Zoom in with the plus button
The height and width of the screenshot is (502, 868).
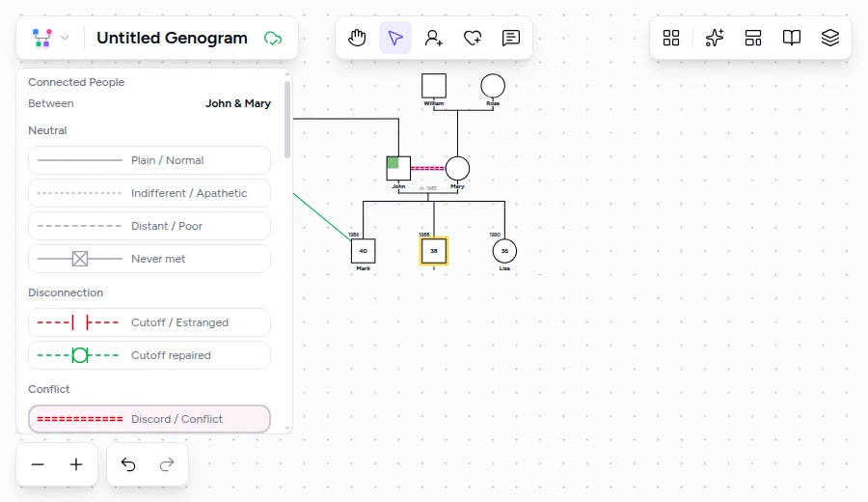[76, 464]
